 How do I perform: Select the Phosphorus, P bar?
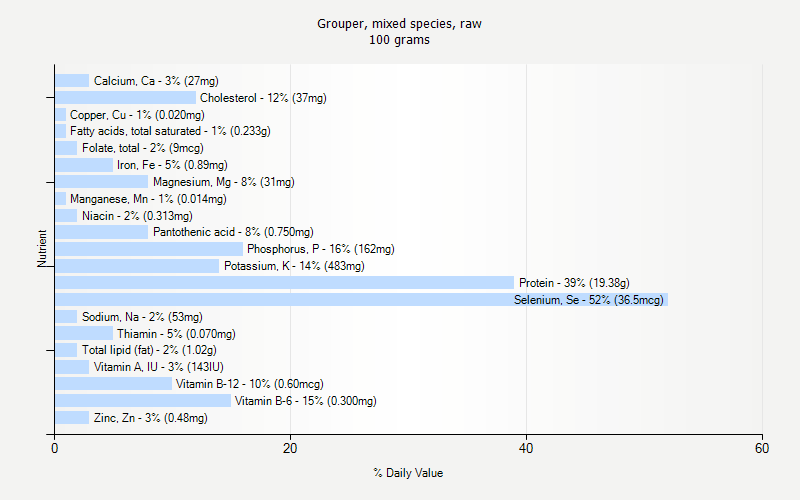pos(148,249)
